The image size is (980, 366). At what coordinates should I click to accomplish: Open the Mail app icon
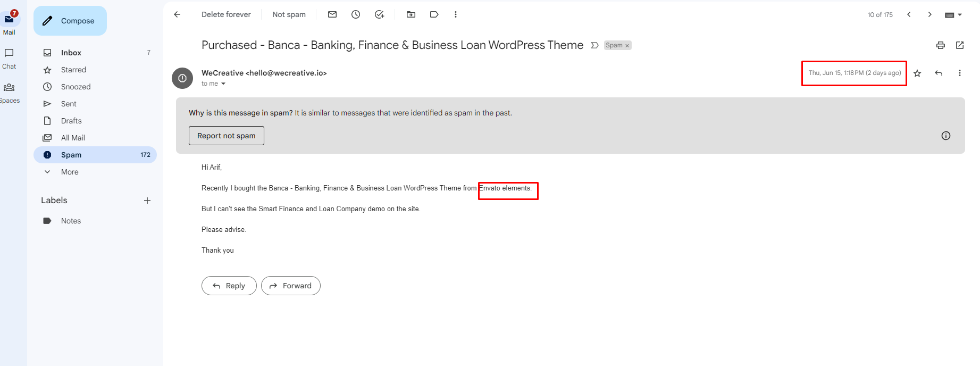[x=9, y=19]
